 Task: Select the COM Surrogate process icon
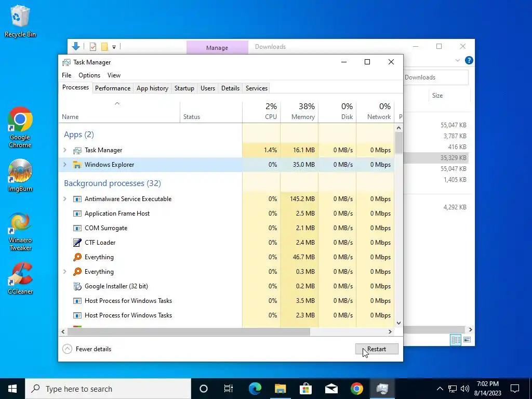77,228
